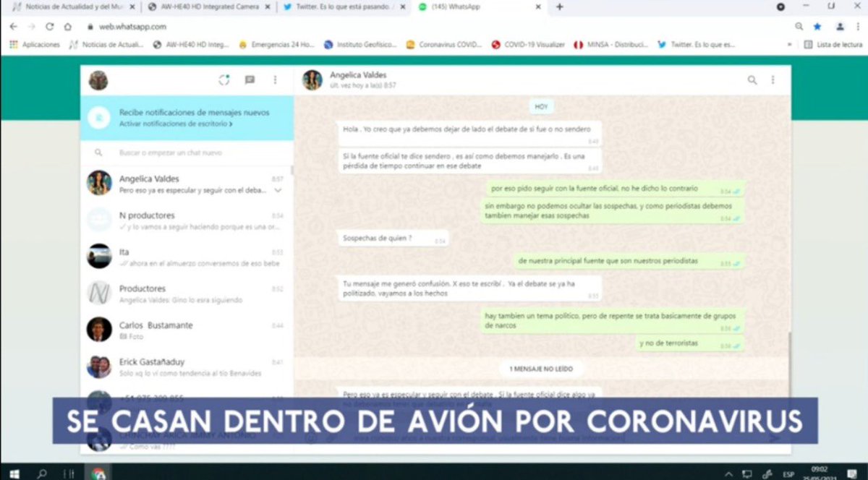Open MINSA - Distribuci... bookmark

tap(611, 44)
